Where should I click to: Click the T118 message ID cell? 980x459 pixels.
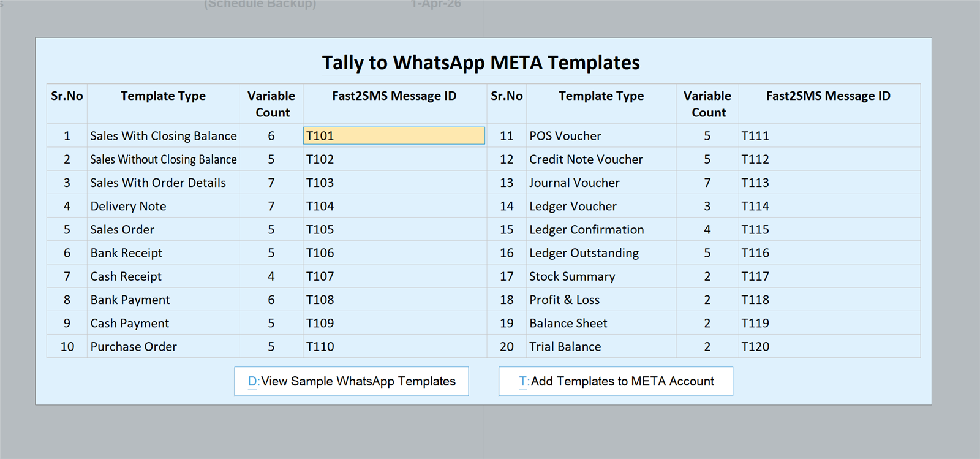tap(829, 300)
